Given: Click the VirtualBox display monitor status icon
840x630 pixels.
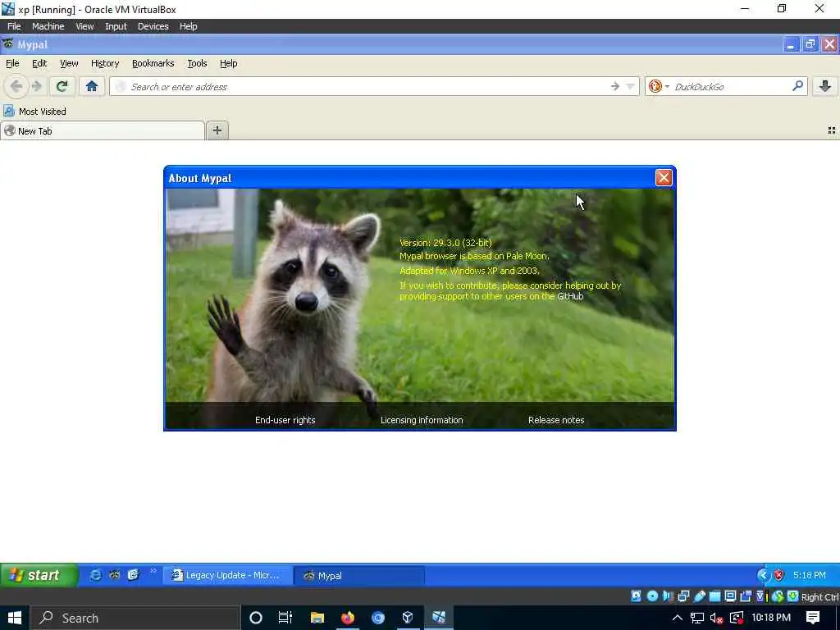Looking at the screenshot, I should [x=730, y=596].
